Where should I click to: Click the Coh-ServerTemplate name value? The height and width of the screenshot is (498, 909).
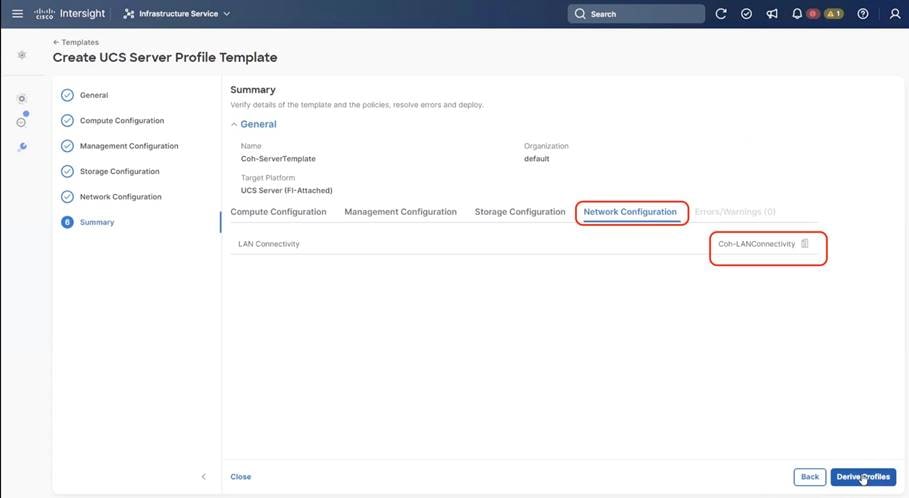pyautogui.click(x=278, y=159)
